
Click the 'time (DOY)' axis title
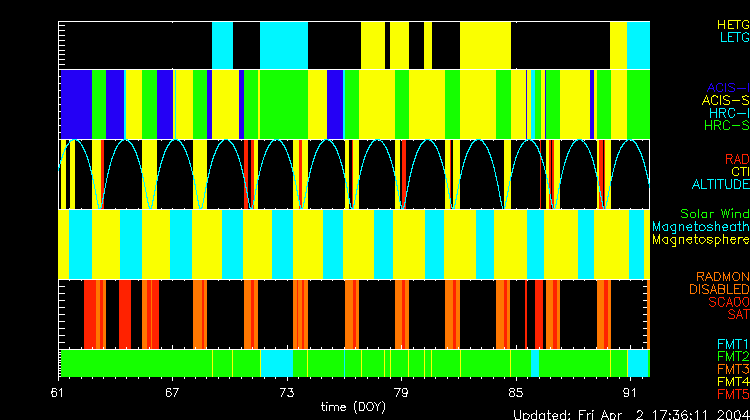tap(355, 407)
